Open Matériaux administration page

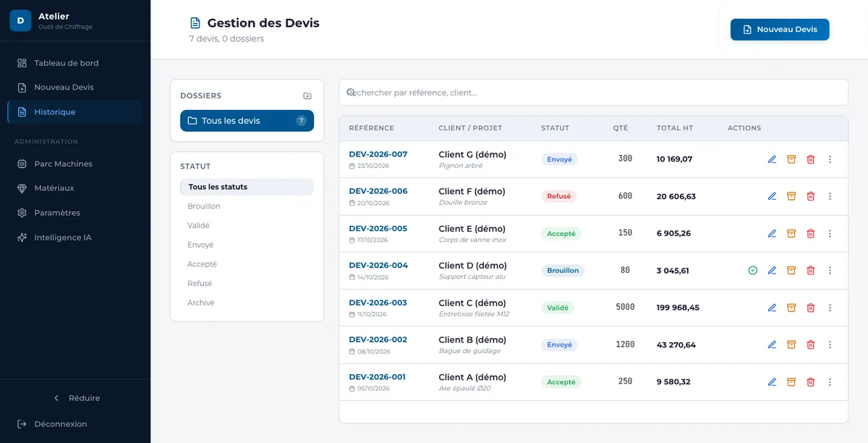(x=75, y=188)
